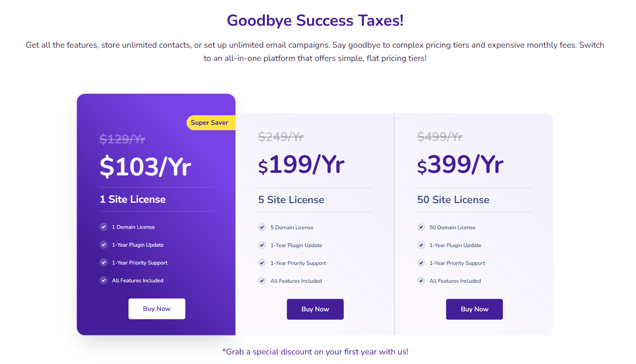Click Buy Now on the 50 Site License plan

474,309
